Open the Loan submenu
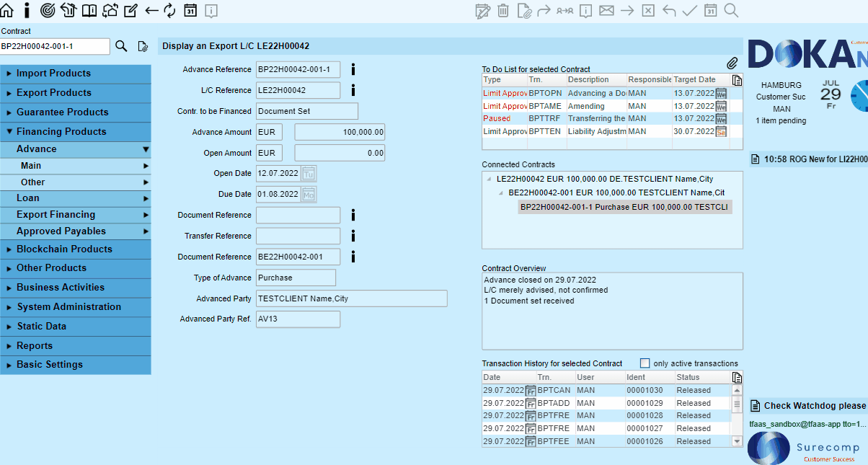This screenshot has width=868, height=465. click(x=76, y=198)
